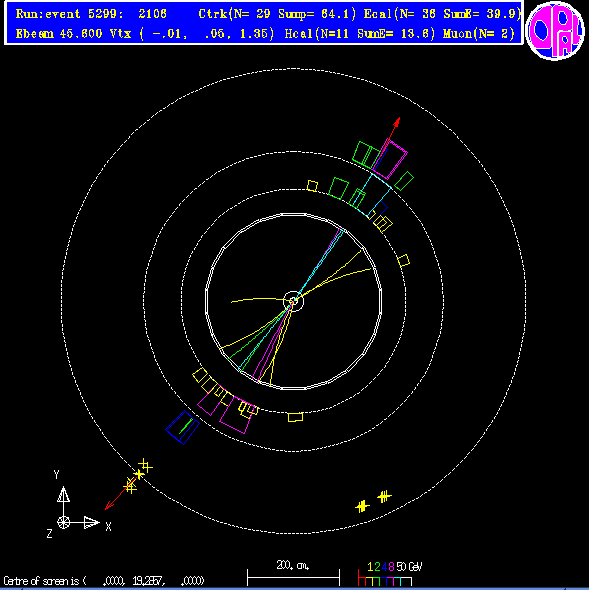Select the X axis arrow icon
The image size is (589, 590).
pos(91,522)
